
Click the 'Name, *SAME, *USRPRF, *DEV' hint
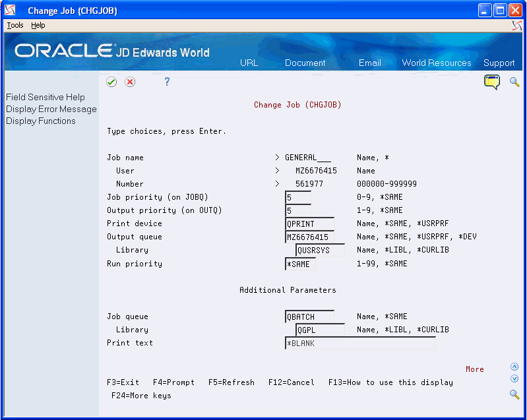[x=417, y=237]
